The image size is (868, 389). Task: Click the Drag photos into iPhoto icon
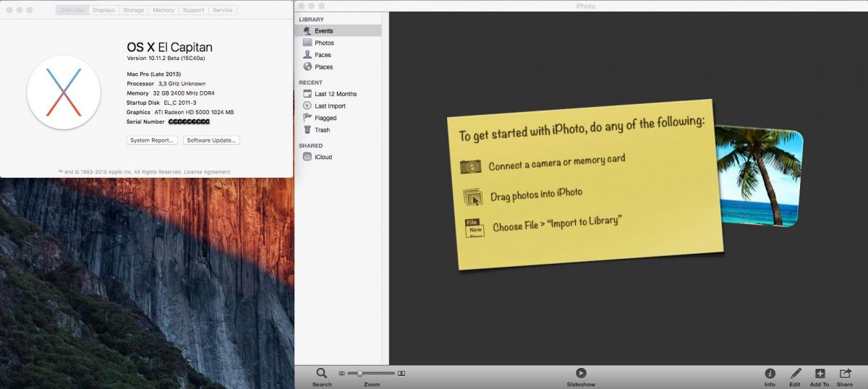[x=472, y=197]
